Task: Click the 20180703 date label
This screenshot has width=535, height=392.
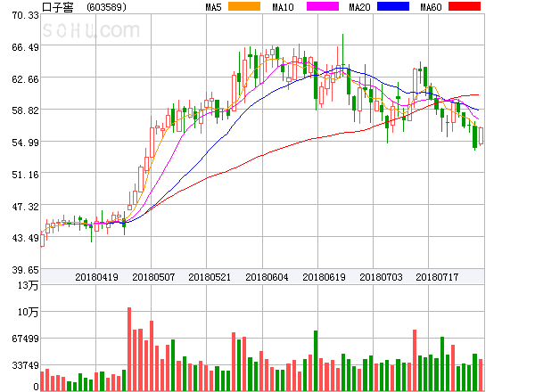Action: pyautogui.click(x=381, y=277)
